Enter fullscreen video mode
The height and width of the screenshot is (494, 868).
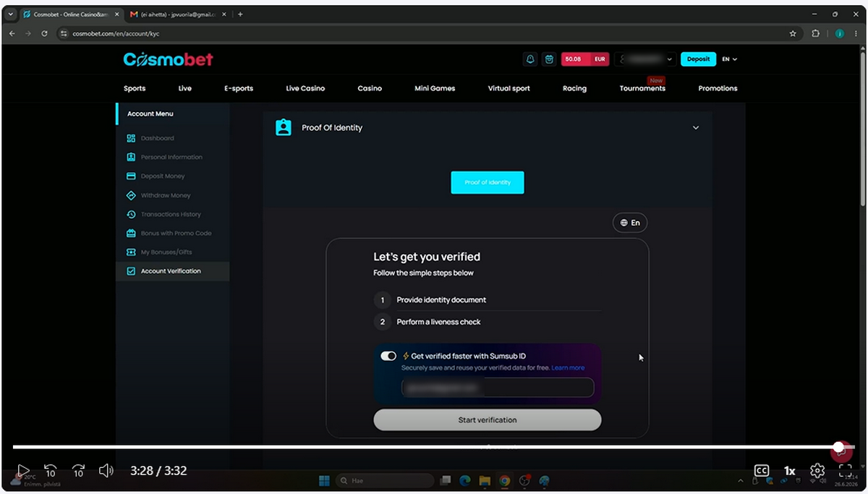(x=846, y=471)
